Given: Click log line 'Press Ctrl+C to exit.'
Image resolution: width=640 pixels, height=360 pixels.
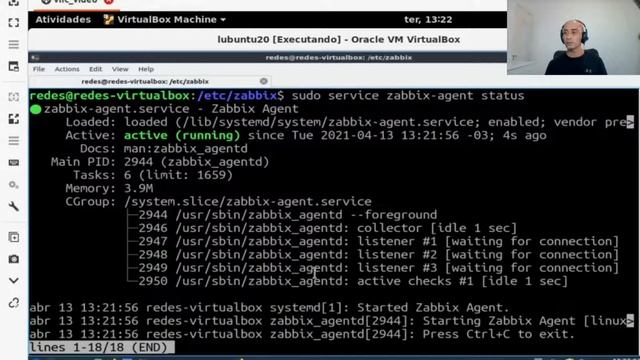Looking at the screenshot, I should 302,334.
